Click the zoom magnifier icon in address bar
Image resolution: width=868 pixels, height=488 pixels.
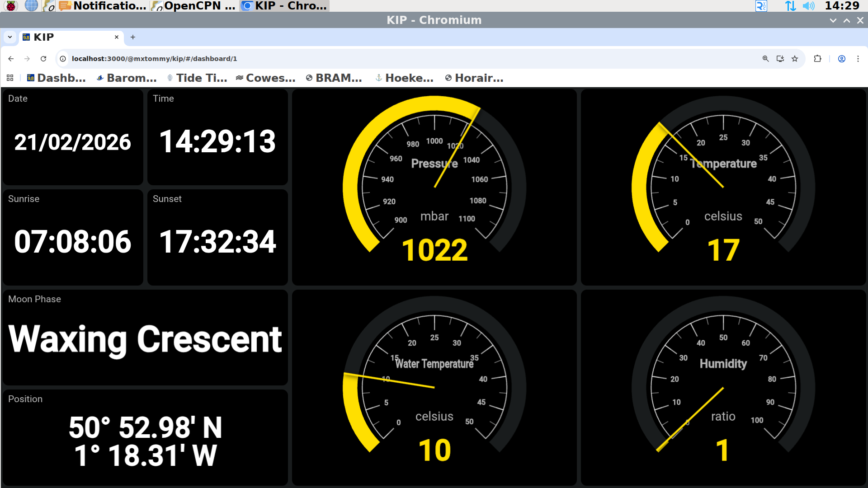[x=765, y=59]
